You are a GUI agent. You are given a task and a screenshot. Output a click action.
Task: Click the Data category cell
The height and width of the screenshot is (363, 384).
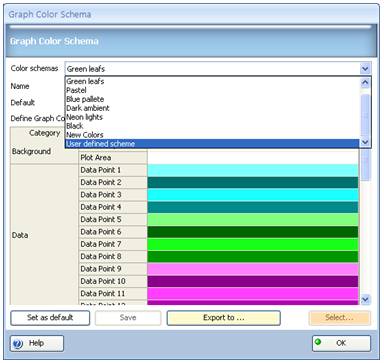pyautogui.click(x=44, y=235)
